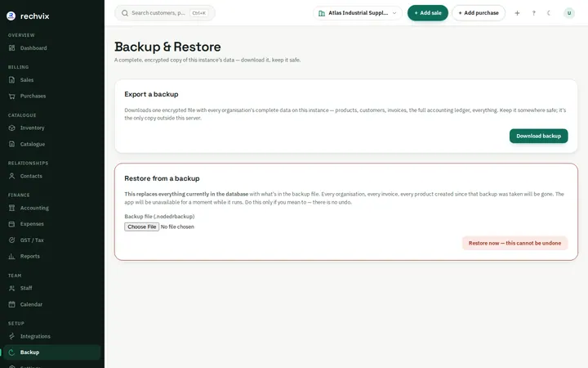Screen dimensions: 588x368
Task: Open the GST / Tax section
Action: tap(52, 240)
